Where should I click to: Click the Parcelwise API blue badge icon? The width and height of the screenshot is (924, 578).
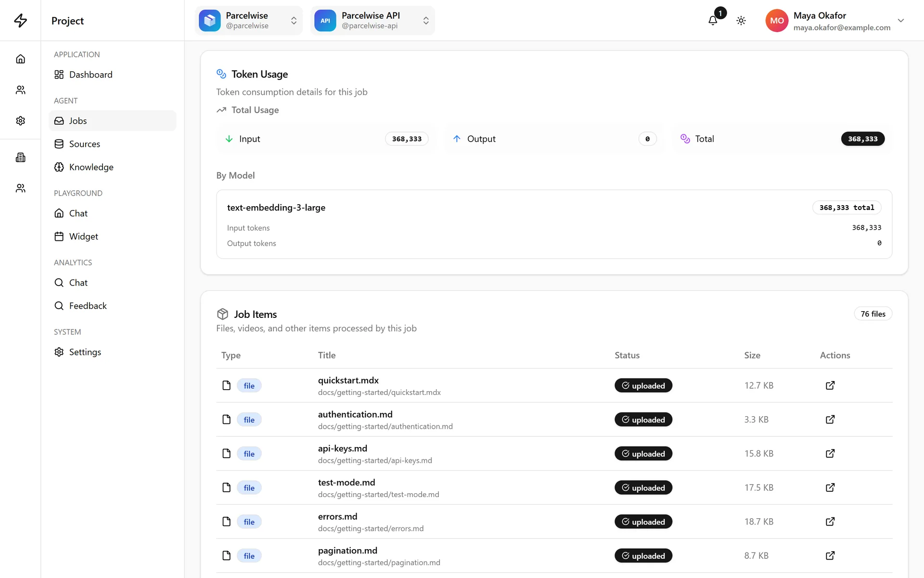325,21
